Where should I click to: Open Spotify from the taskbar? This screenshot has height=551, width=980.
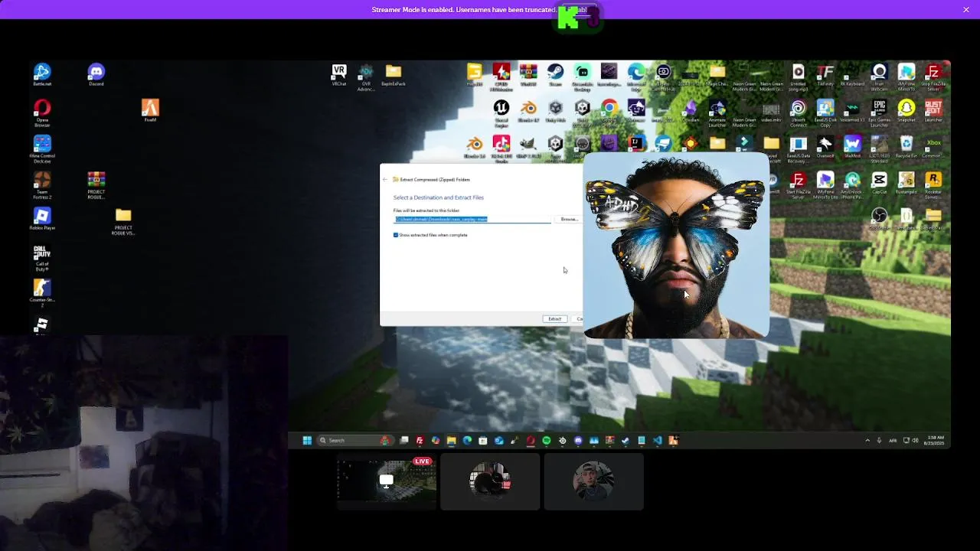click(547, 440)
